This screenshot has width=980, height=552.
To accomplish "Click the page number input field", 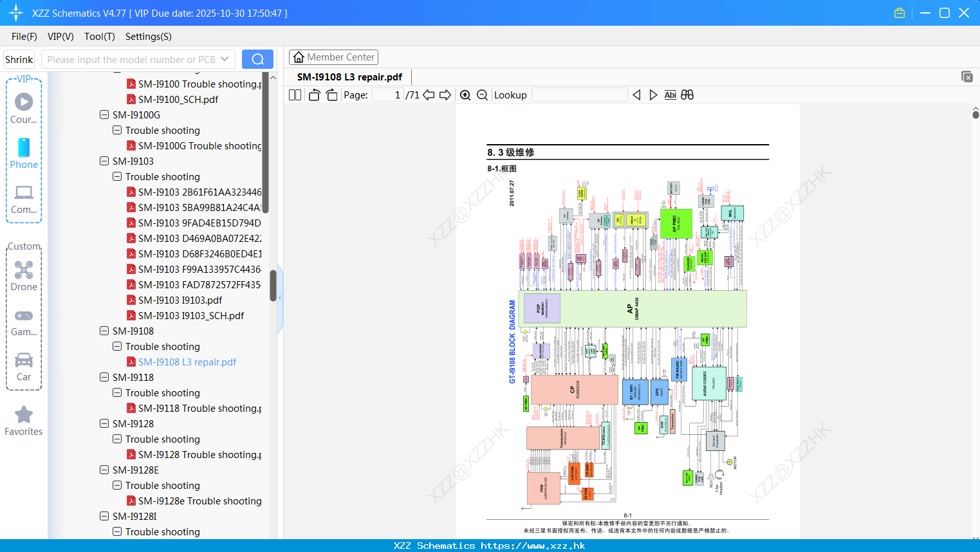I will [x=388, y=95].
